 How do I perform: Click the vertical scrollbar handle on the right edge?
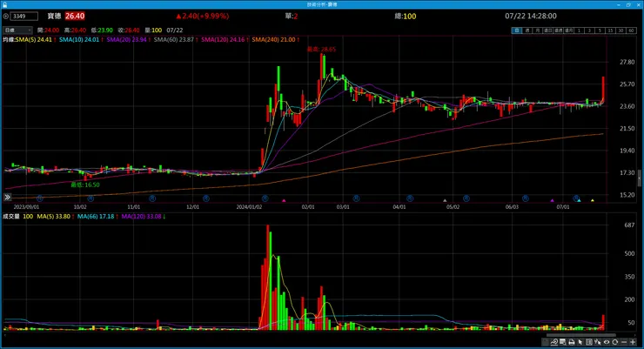pos(639,178)
